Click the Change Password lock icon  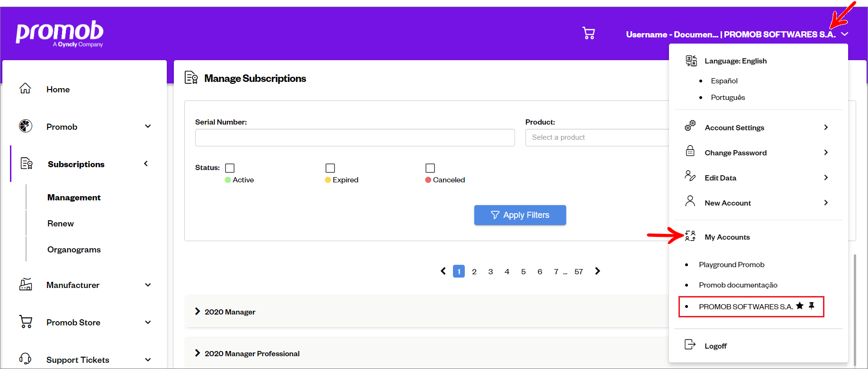(x=690, y=151)
